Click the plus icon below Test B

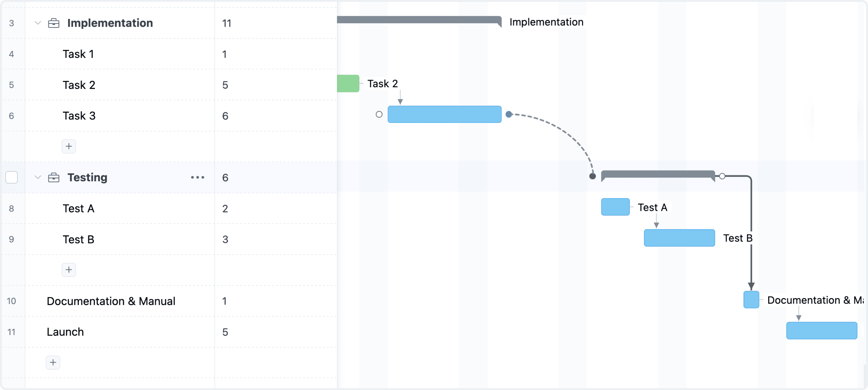click(69, 270)
